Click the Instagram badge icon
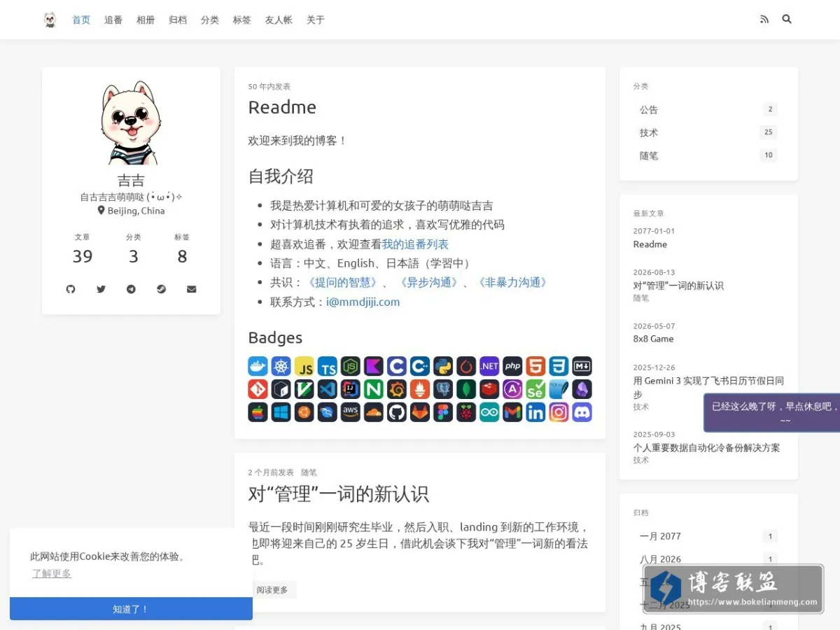This screenshot has height=630, width=840. click(559, 412)
